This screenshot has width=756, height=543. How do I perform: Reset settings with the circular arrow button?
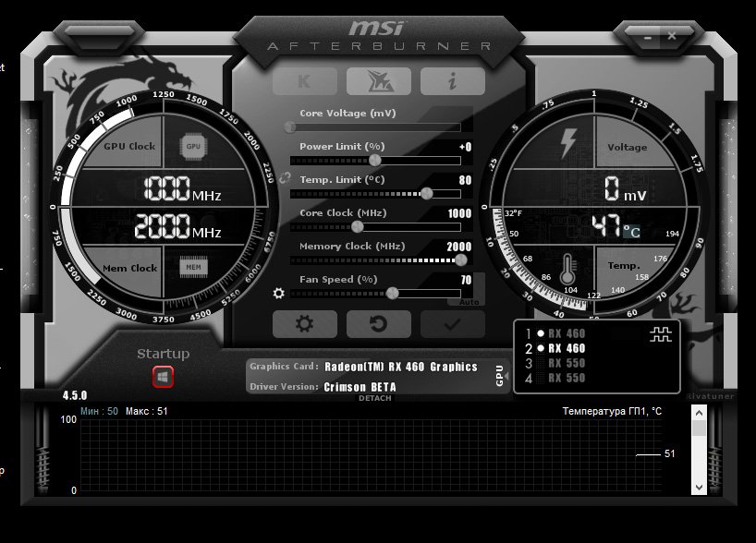[x=379, y=324]
